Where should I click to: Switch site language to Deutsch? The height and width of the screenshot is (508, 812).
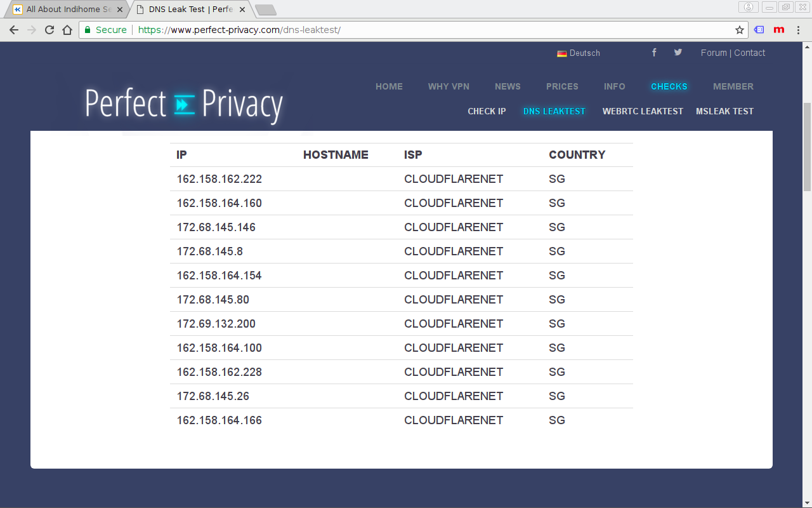pos(579,53)
